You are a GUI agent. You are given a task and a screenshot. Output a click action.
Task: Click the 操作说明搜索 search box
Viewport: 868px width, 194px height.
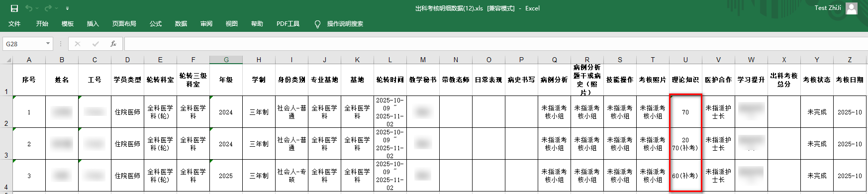click(345, 23)
